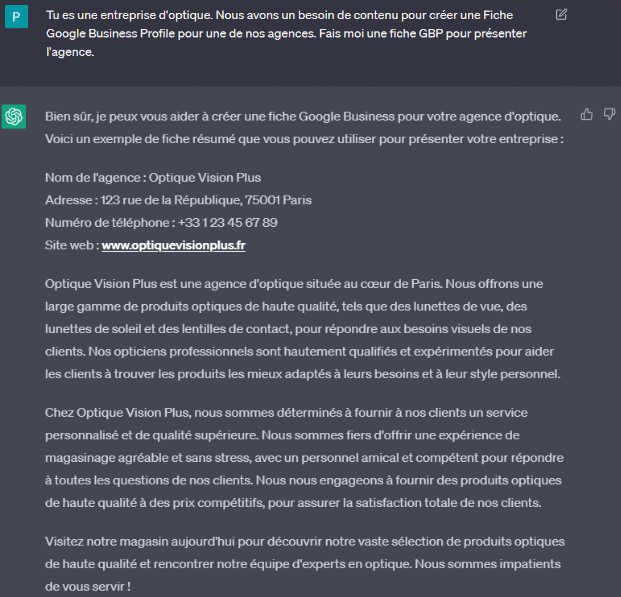This screenshot has width=621, height=597.
Task: Click the edit message pencil icon
Action: coord(561,15)
